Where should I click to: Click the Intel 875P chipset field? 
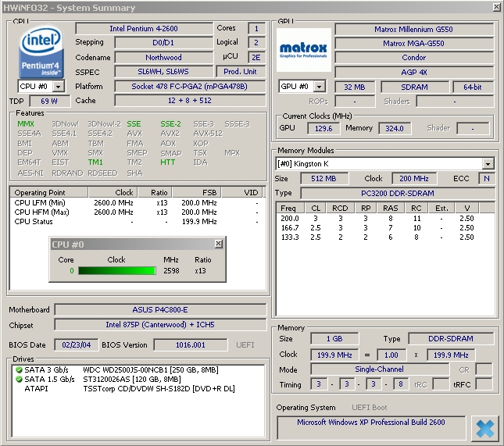[160, 324]
